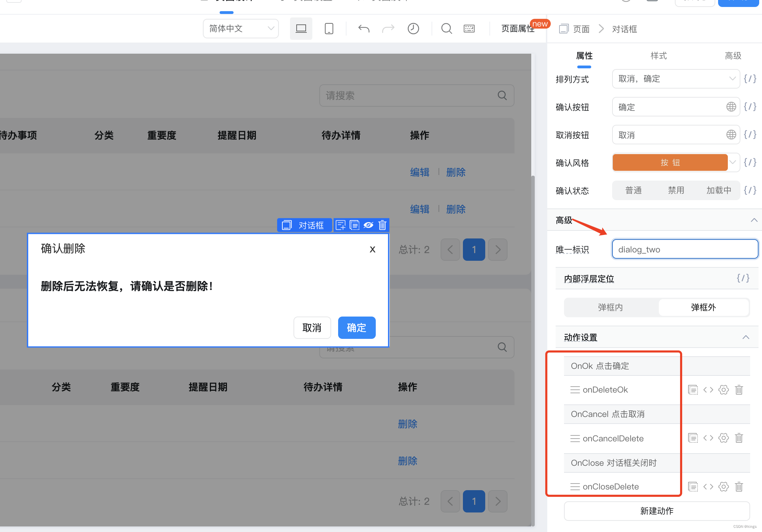Open the 排列方式 dropdown
Image resolution: width=762 pixels, height=532 pixels.
tap(676, 79)
